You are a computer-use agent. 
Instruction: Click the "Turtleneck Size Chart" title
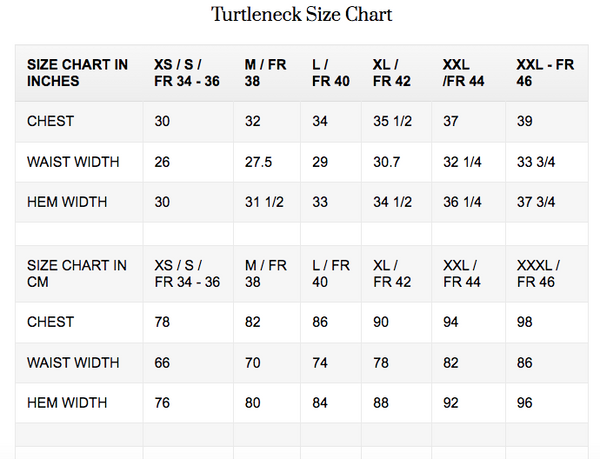301,15
